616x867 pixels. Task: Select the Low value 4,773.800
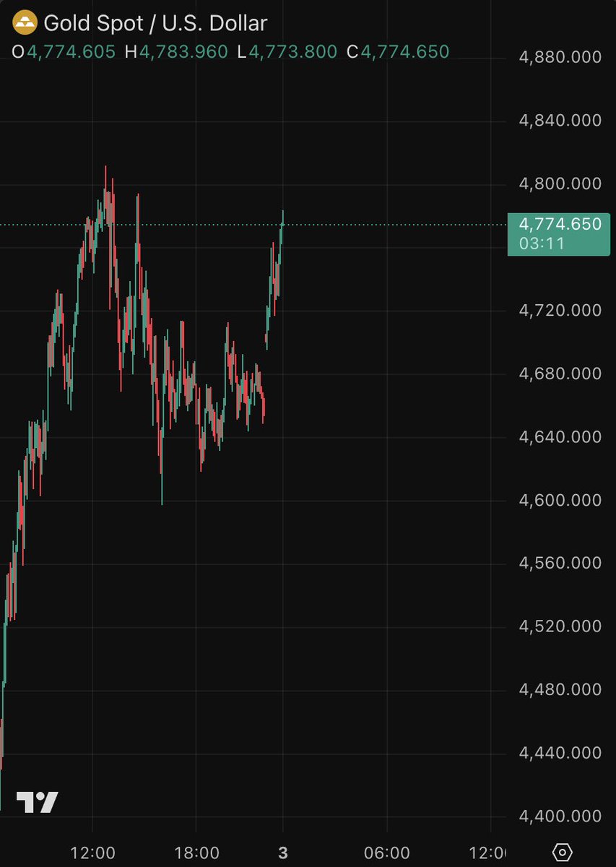point(292,52)
